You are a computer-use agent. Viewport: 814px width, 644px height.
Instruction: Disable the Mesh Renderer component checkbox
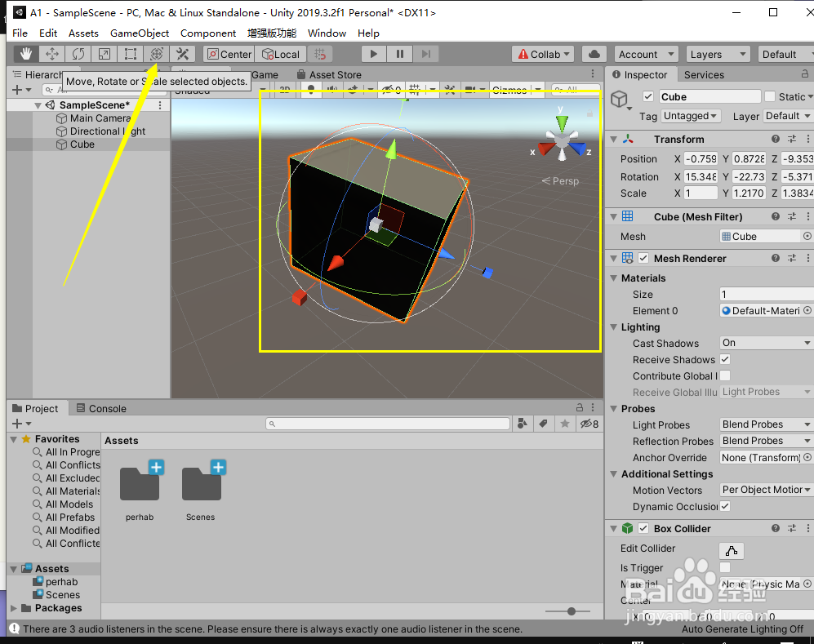(643, 258)
